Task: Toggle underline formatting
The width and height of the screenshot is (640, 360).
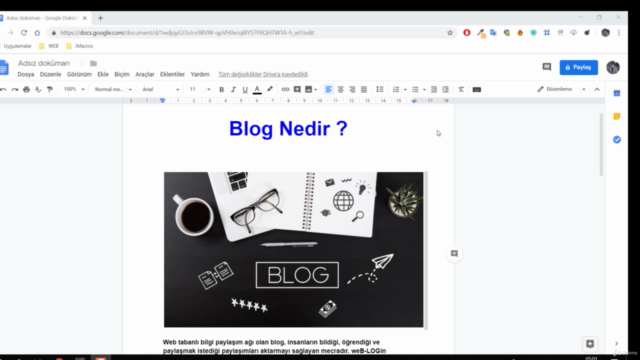Action: (x=245, y=89)
